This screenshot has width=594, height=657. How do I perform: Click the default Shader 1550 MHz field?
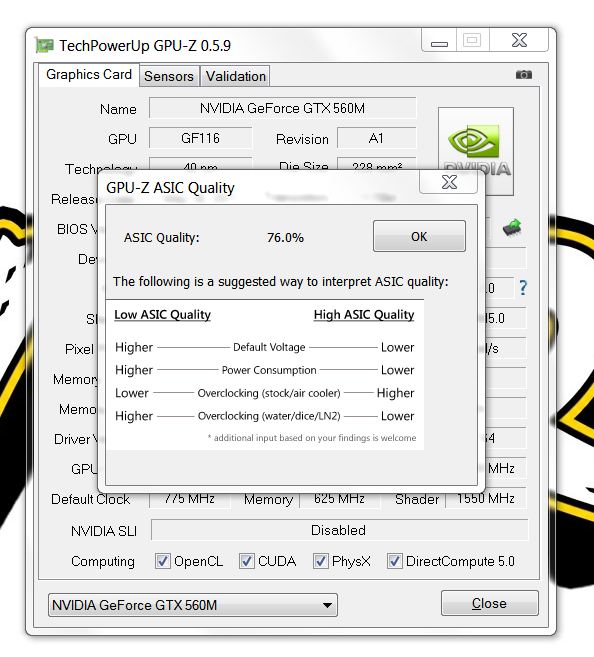click(x=486, y=499)
